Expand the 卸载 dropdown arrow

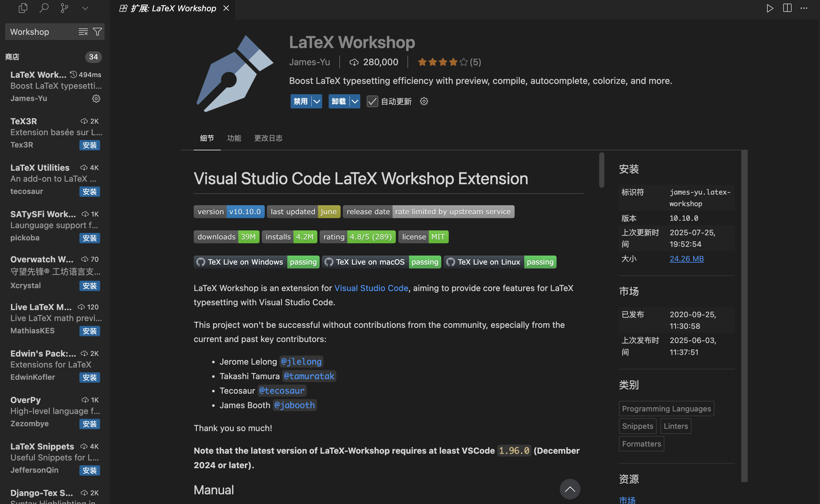(x=355, y=101)
